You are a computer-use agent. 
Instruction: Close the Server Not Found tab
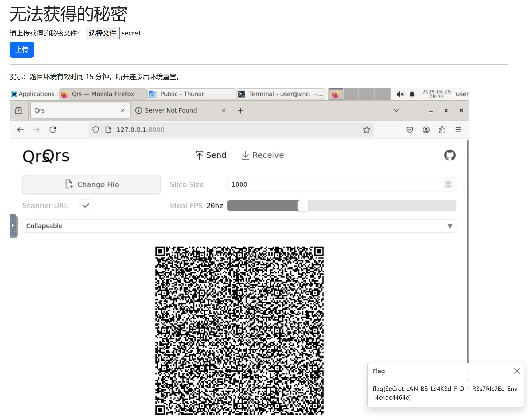tap(223, 110)
